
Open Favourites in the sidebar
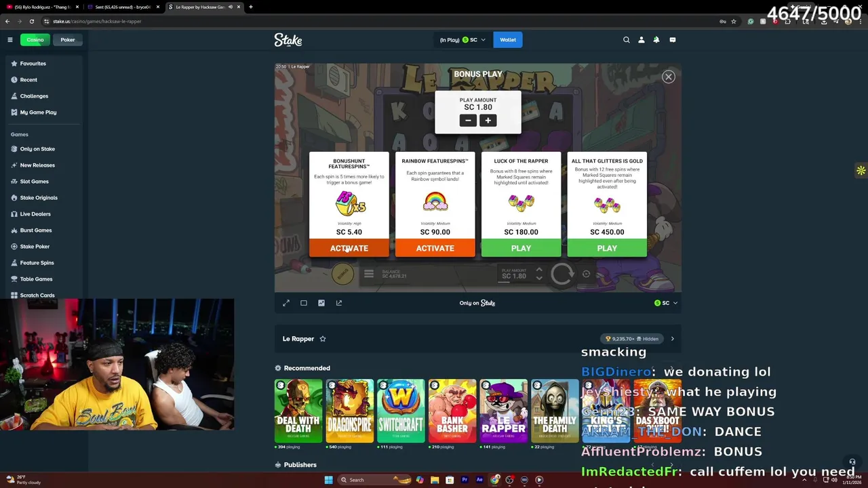tap(33, 64)
